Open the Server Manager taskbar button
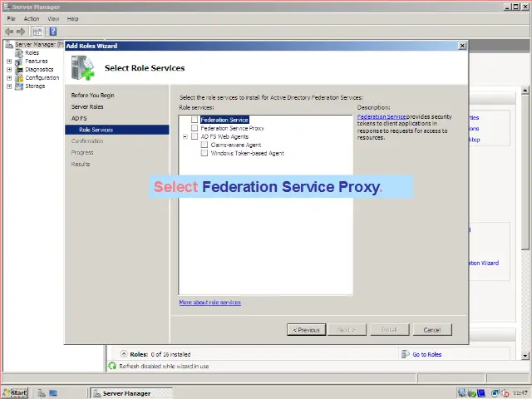This screenshot has width=532, height=399. (x=132, y=393)
